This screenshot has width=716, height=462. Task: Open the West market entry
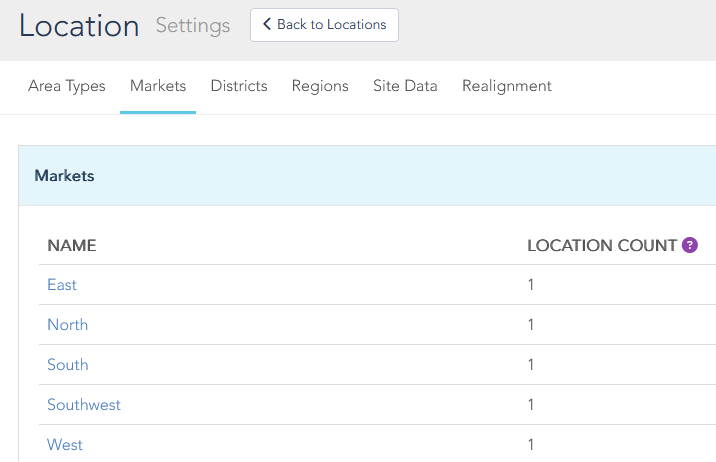tap(65, 445)
